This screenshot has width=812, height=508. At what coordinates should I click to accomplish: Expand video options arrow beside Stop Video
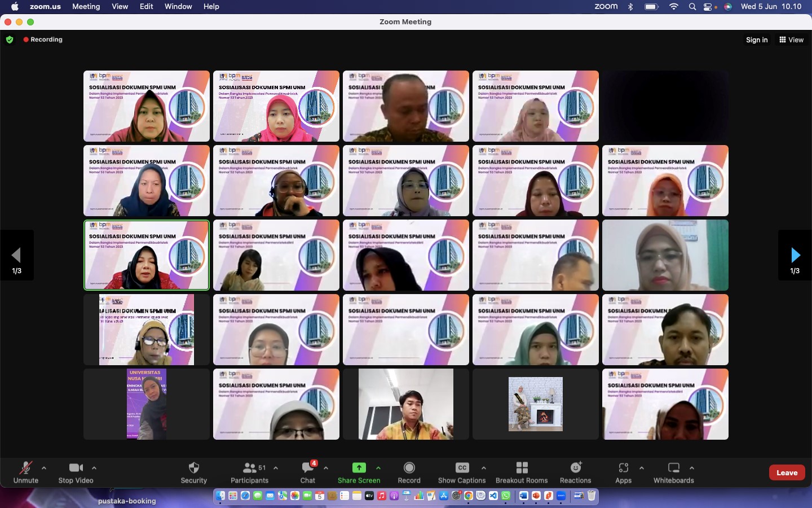94,468
